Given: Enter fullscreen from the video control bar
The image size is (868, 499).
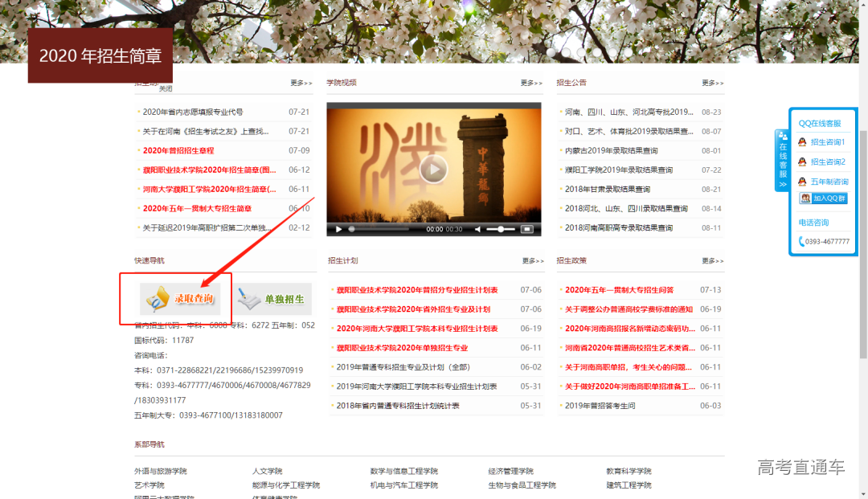Looking at the screenshot, I should coord(527,229).
